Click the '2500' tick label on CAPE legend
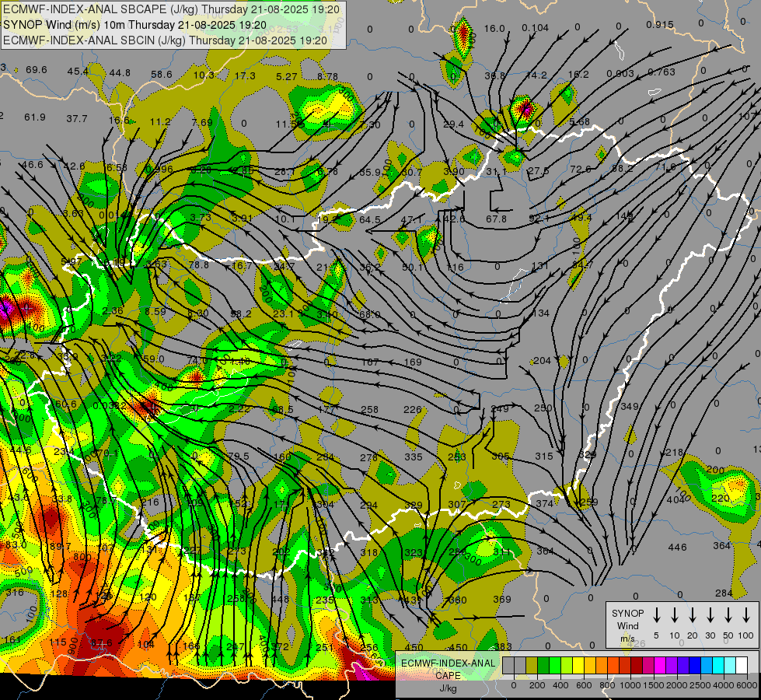The width and height of the screenshot is (761, 700). click(x=700, y=685)
